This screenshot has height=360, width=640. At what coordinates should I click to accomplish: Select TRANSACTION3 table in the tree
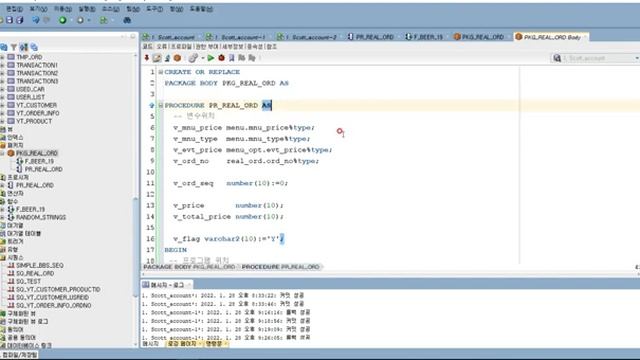point(37,81)
